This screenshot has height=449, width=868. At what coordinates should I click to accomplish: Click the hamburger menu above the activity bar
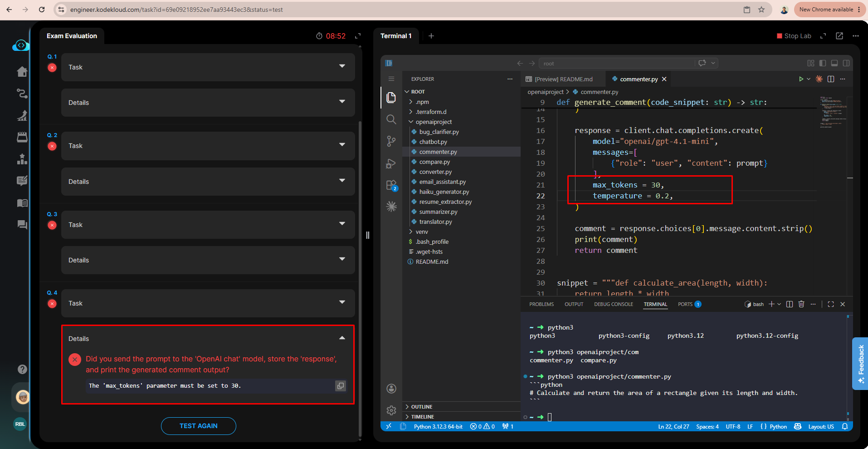point(391,79)
